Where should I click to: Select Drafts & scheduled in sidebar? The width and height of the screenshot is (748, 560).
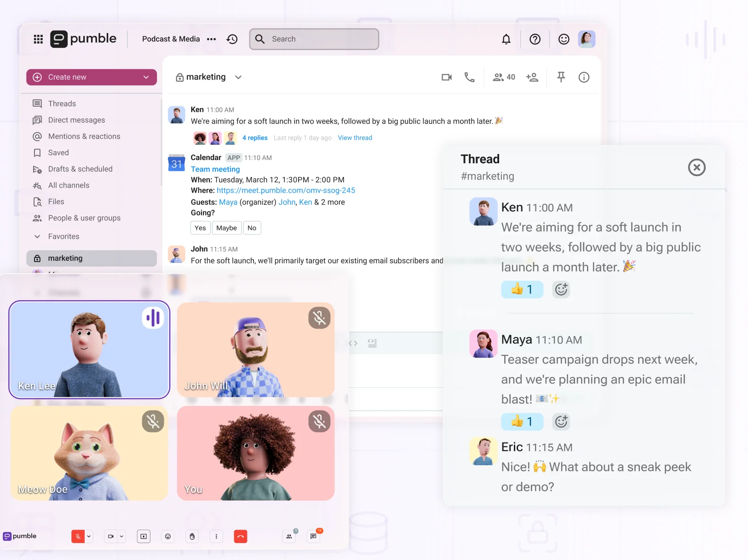[80, 169]
